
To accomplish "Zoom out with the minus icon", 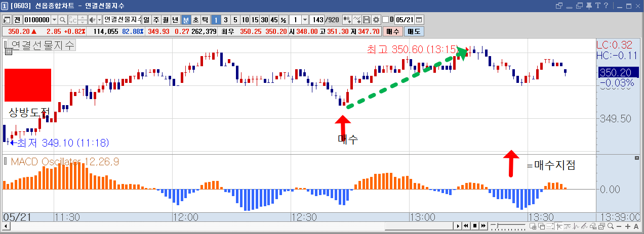I will 619,226.
